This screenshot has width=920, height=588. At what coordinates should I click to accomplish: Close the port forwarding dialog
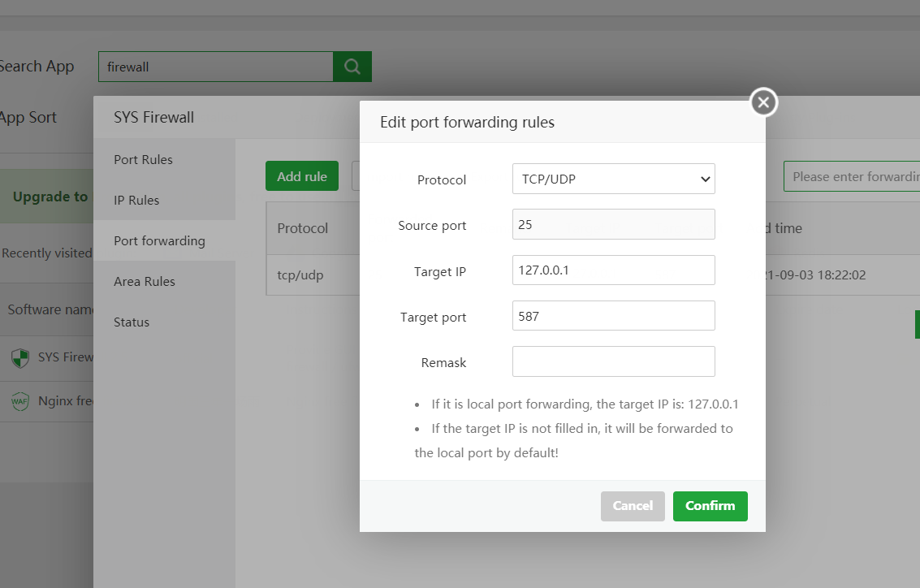762,102
